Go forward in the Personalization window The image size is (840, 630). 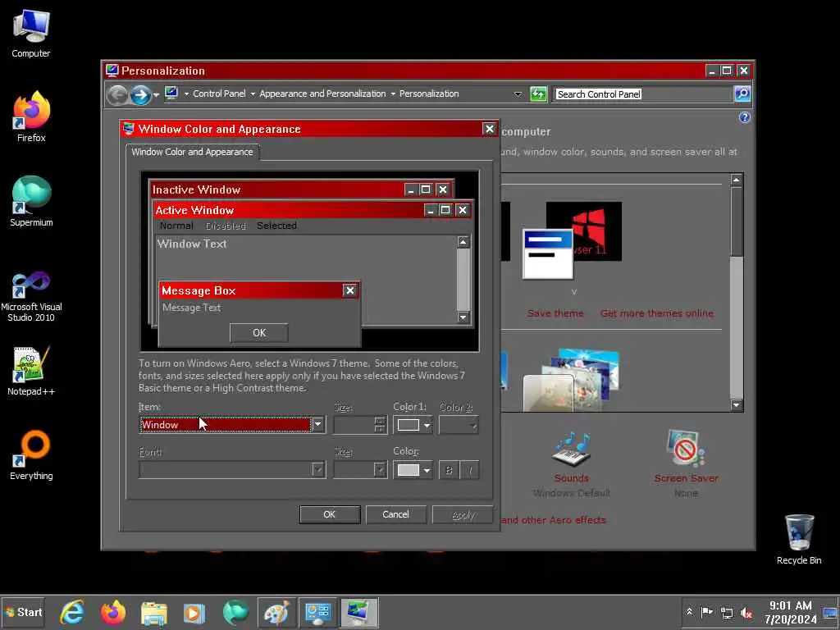(x=140, y=95)
